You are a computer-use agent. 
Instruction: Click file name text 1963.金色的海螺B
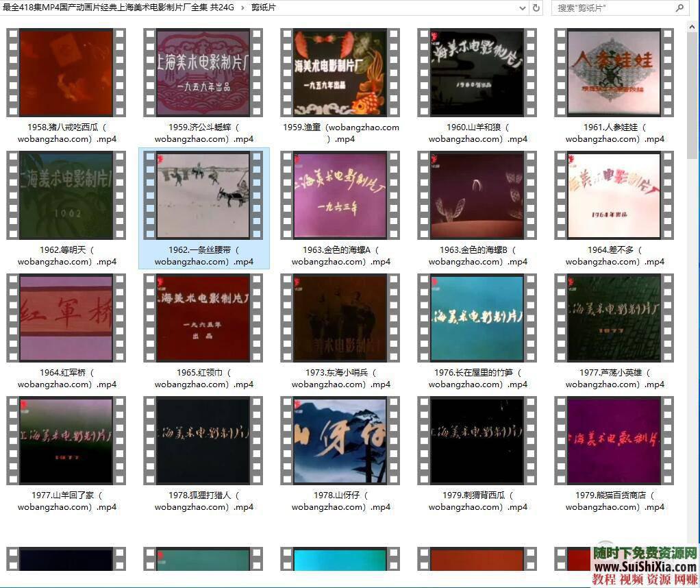[x=478, y=256]
